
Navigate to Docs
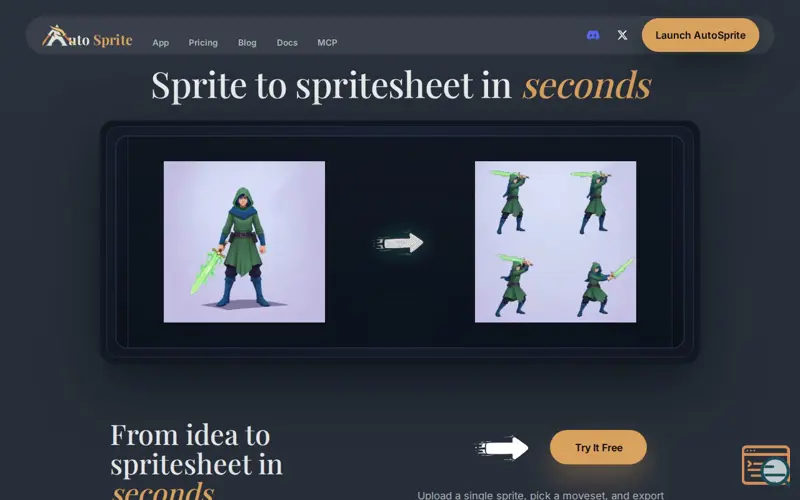pos(287,43)
